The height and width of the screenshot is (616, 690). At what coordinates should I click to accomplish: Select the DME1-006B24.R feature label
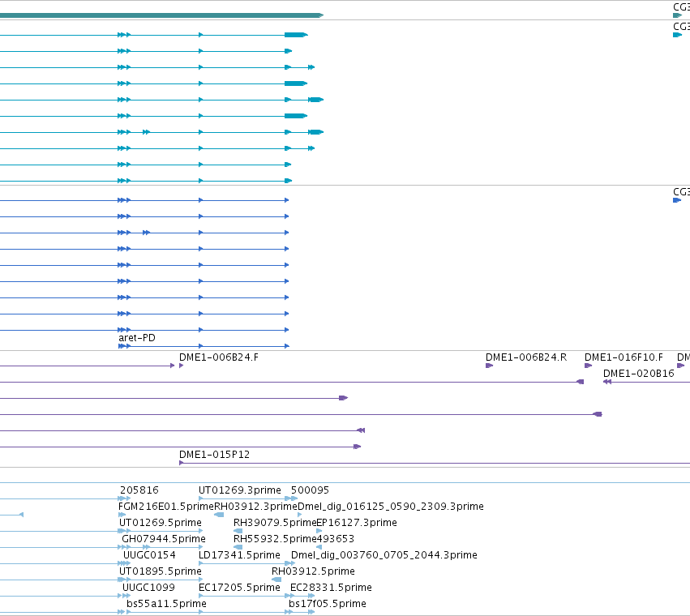(x=526, y=357)
